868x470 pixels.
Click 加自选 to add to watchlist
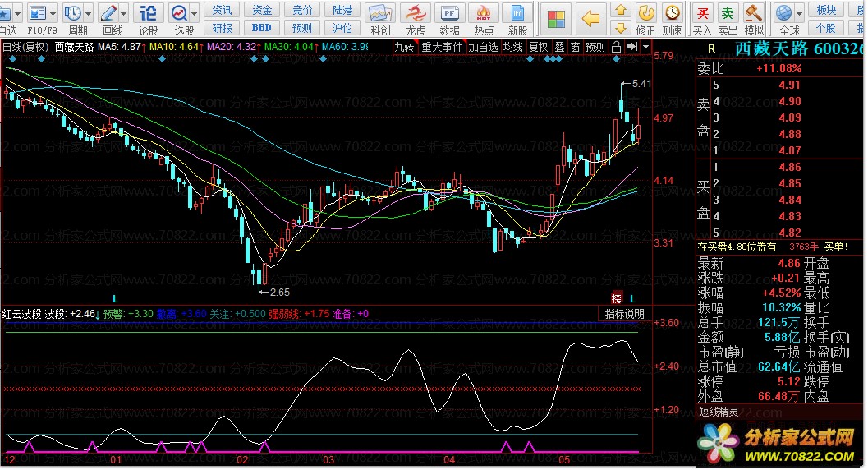point(483,47)
